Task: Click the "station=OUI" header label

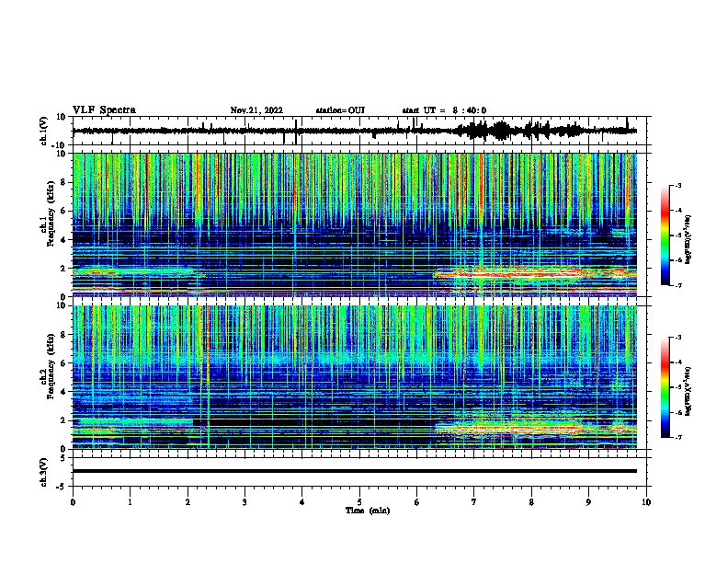Action: [x=340, y=110]
